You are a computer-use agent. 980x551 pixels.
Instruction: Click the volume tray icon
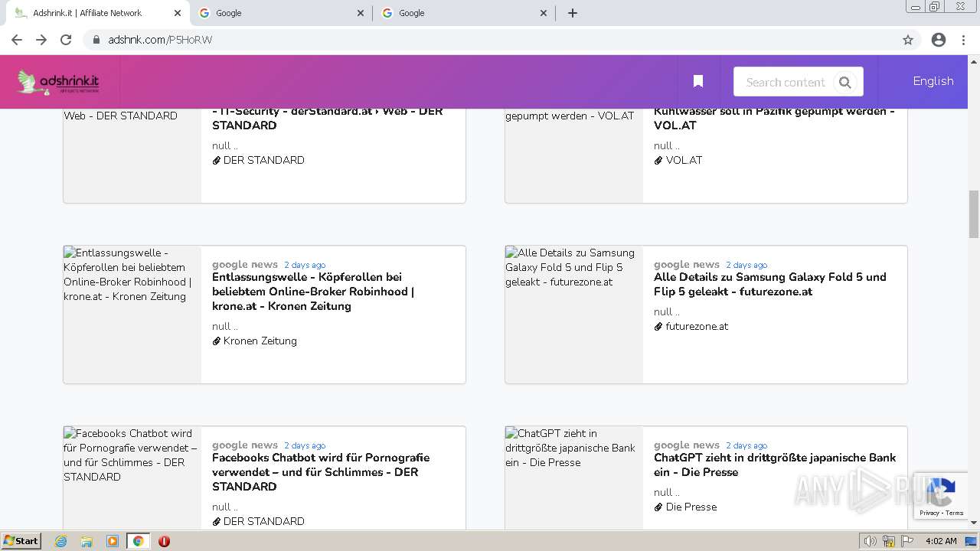coord(871,541)
